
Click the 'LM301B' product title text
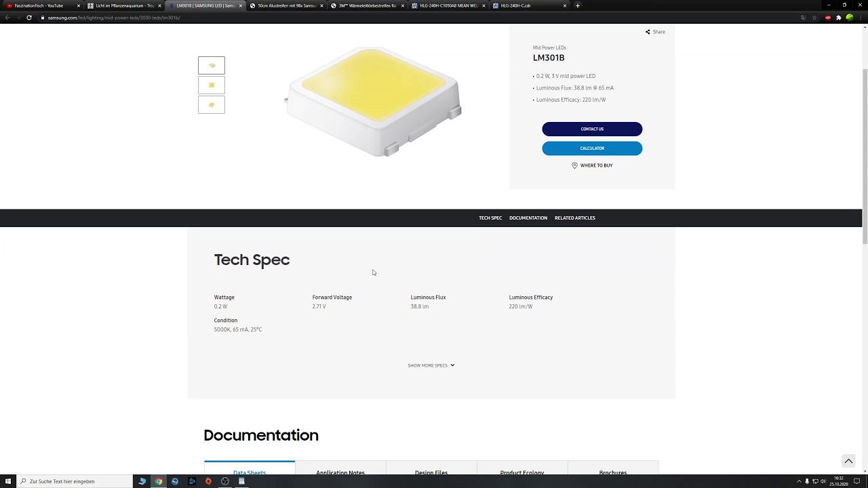point(549,58)
